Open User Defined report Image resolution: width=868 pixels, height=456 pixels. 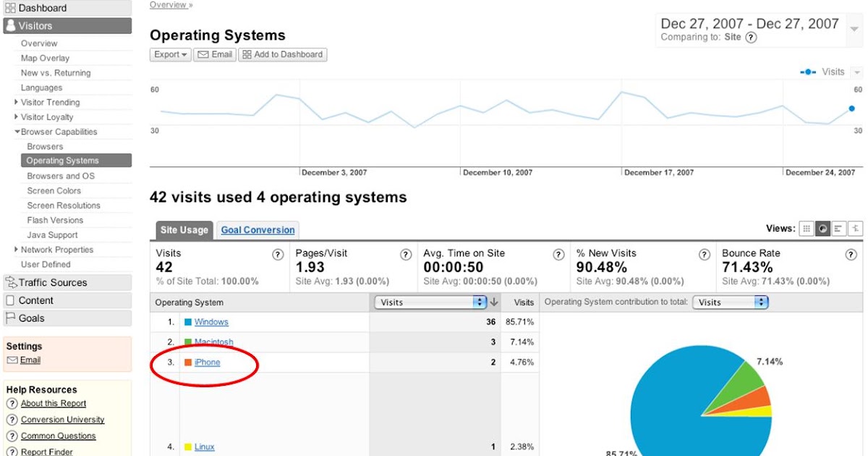pyautogui.click(x=46, y=265)
